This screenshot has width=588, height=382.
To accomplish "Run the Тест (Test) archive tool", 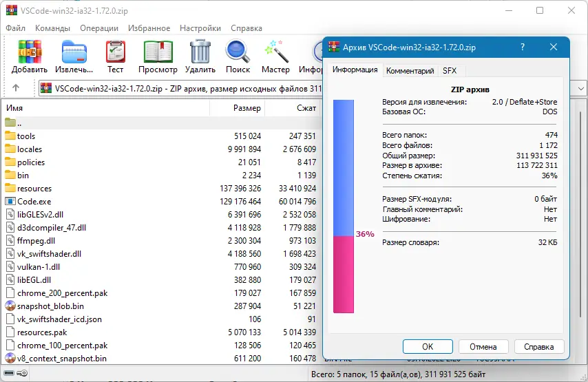I will point(116,52).
